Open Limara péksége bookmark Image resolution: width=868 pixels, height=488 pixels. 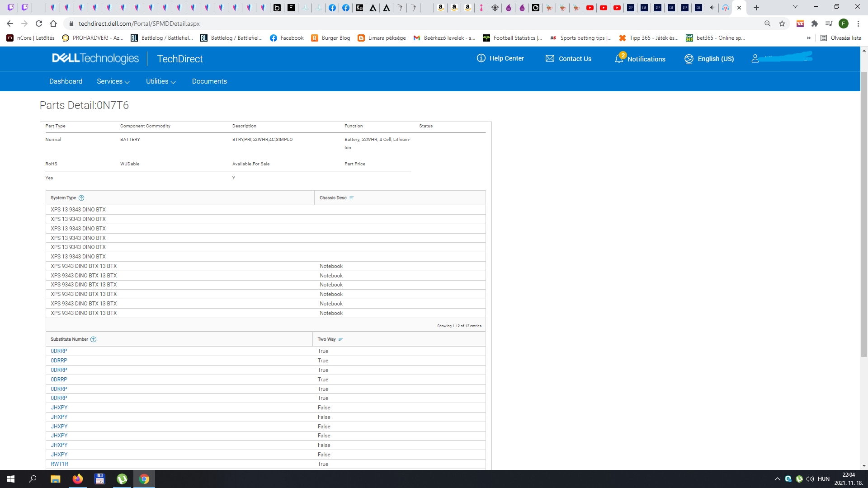pos(382,38)
